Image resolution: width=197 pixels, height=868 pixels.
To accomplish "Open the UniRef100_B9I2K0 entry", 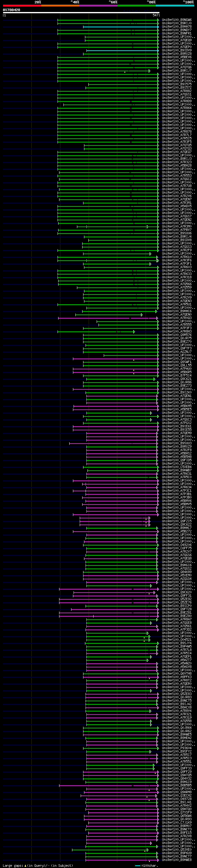I will [x=177, y=393].
